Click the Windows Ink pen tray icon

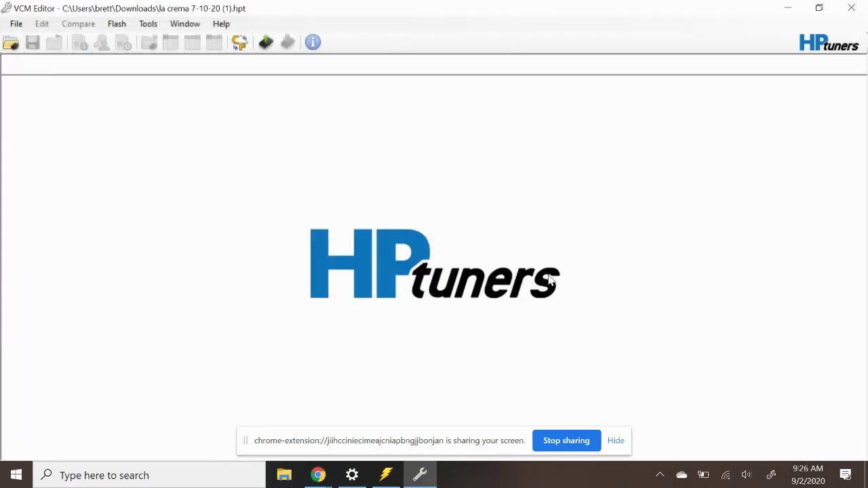[771, 475]
